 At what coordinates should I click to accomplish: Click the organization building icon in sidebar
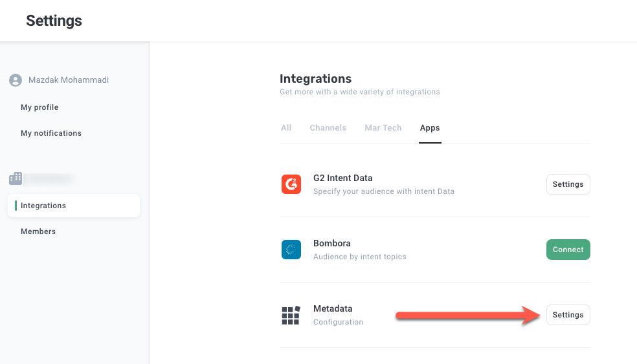tap(16, 178)
